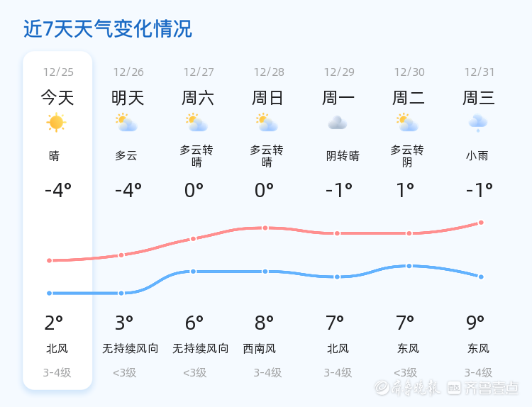Click the red high-temperature point for 周三
This screenshot has height=407, width=532.
pos(481,223)
